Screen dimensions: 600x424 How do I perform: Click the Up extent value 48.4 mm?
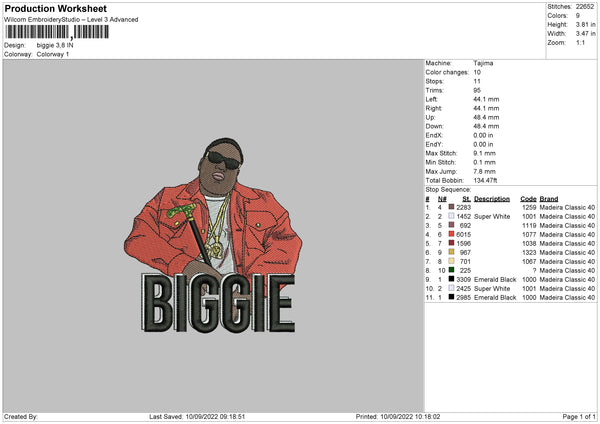coord(486,117)
